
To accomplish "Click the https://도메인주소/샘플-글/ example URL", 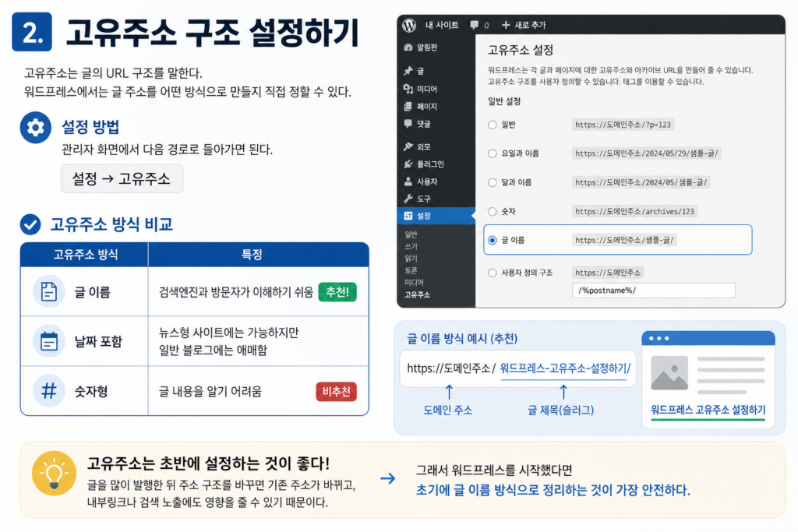I will 624,240.
